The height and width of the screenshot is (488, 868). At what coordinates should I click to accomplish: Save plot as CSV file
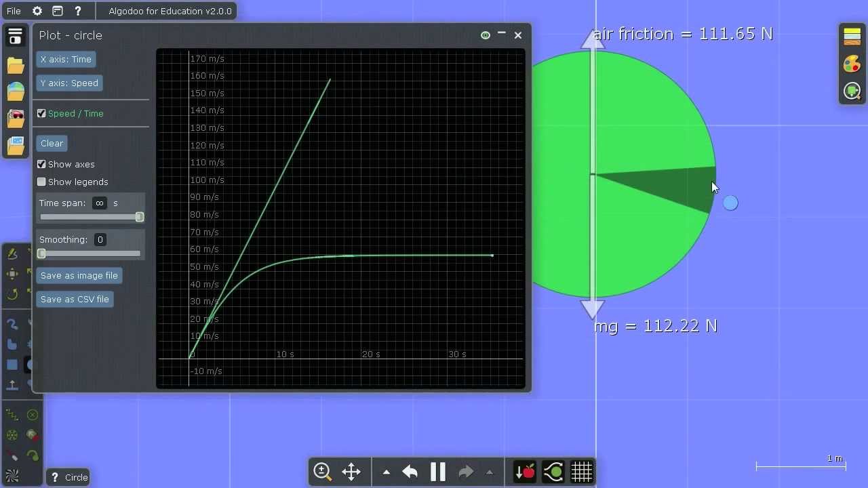pos(75,300)
